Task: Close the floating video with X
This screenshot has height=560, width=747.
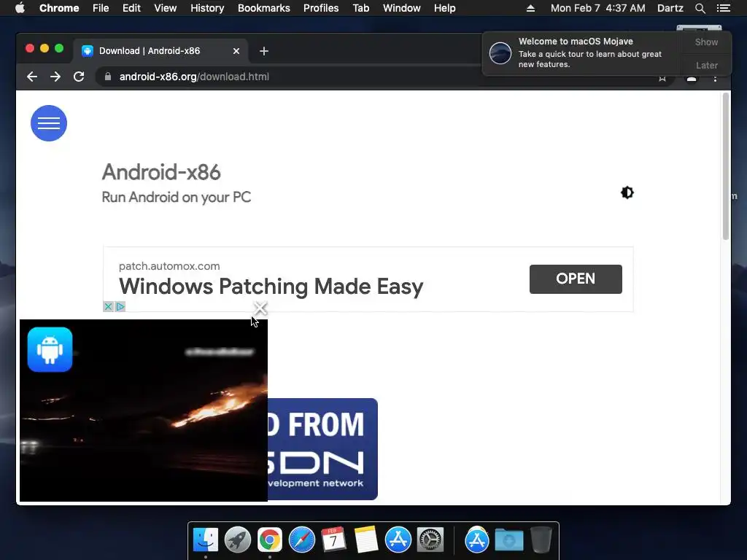Action: (x=260, y=308)
